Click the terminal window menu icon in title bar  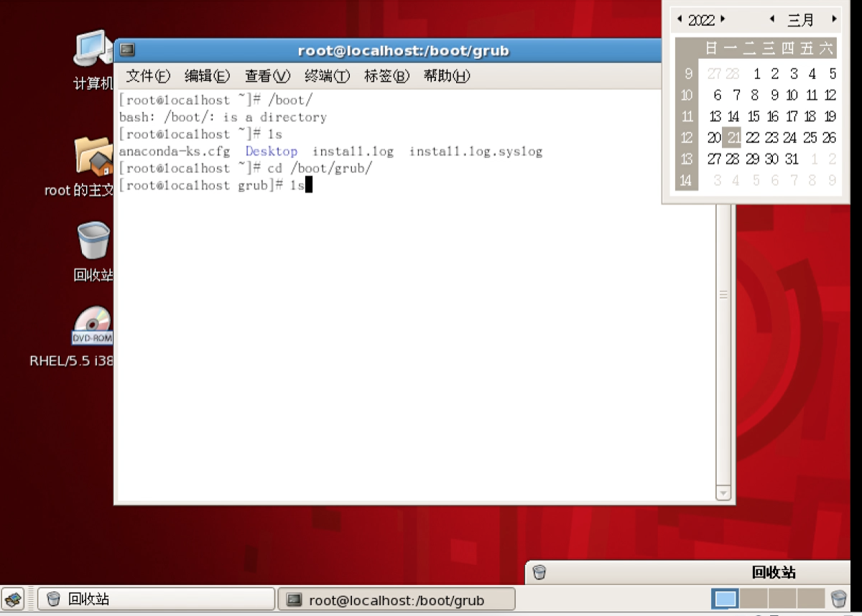pyautogui.click(x=128, y=50)
